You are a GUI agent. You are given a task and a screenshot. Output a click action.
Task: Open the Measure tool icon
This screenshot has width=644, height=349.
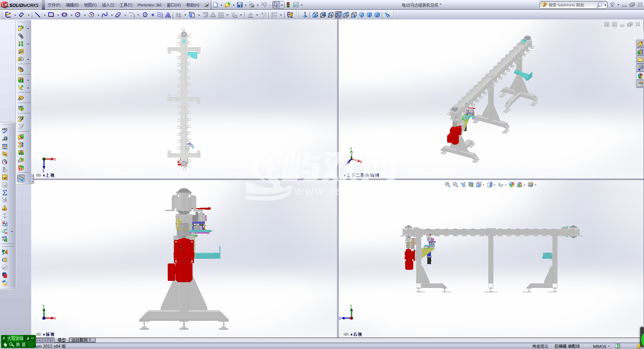[5, 139]
